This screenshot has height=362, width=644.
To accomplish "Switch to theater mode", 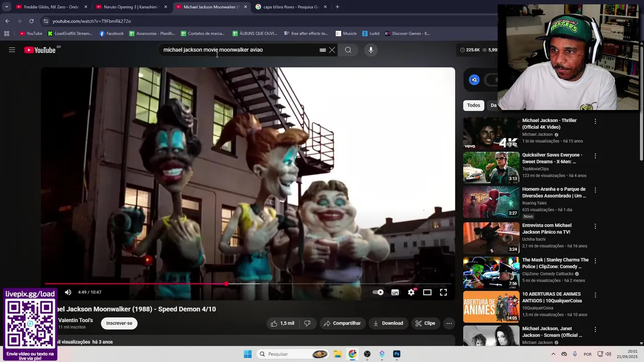I will (427, 292).
